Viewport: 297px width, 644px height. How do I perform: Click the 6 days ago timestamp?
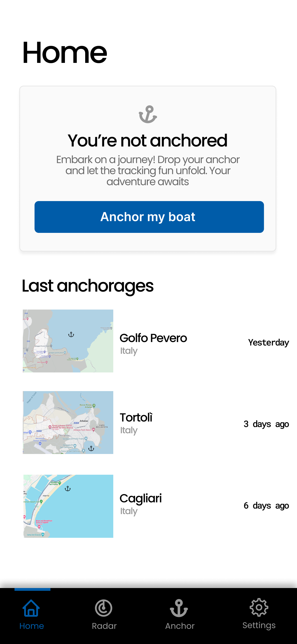[266, 506]
